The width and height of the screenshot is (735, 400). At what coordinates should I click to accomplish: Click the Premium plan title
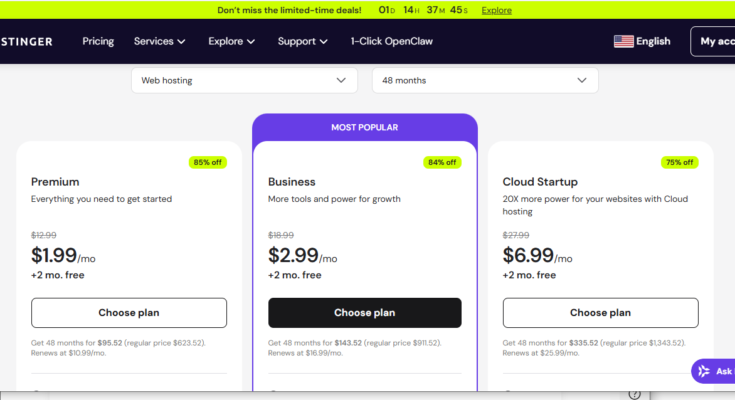[55, 182]
